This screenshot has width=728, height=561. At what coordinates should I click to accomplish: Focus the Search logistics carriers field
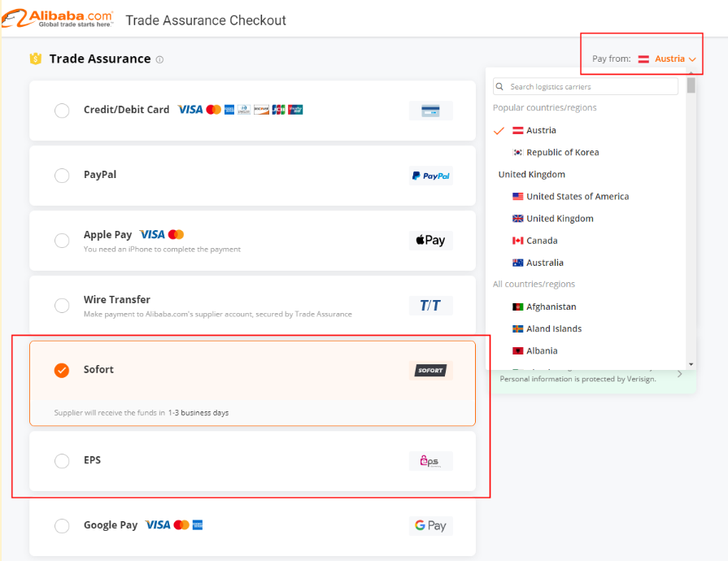586,86
